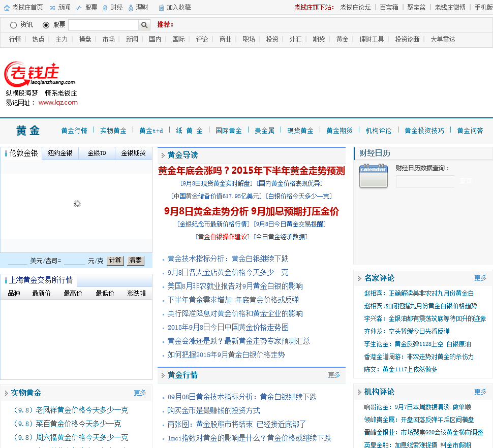The width and height of the screenshot is (493, 448).
Task: Click the 老钱庄 logo image
Action: coord(39,74)
